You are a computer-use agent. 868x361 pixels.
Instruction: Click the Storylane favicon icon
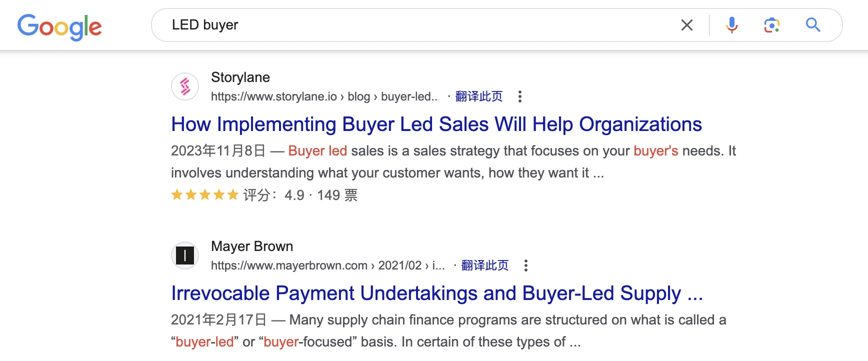[185, 86]
